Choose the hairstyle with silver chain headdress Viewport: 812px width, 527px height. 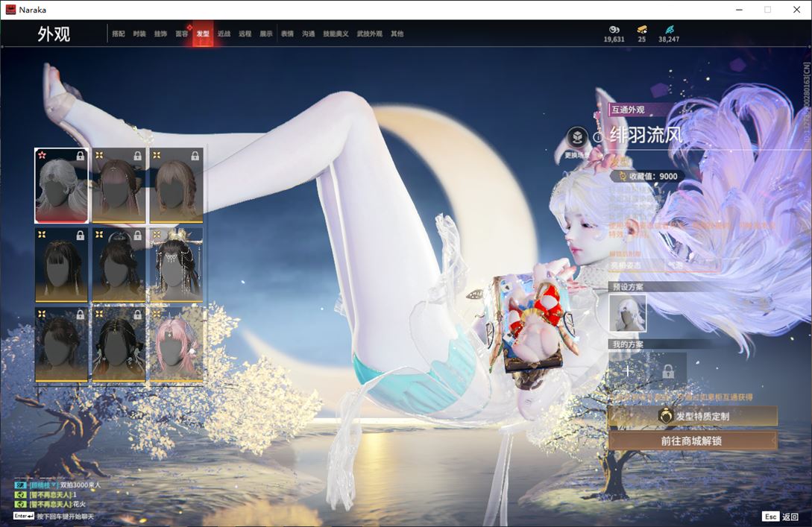tap(176, 265)
